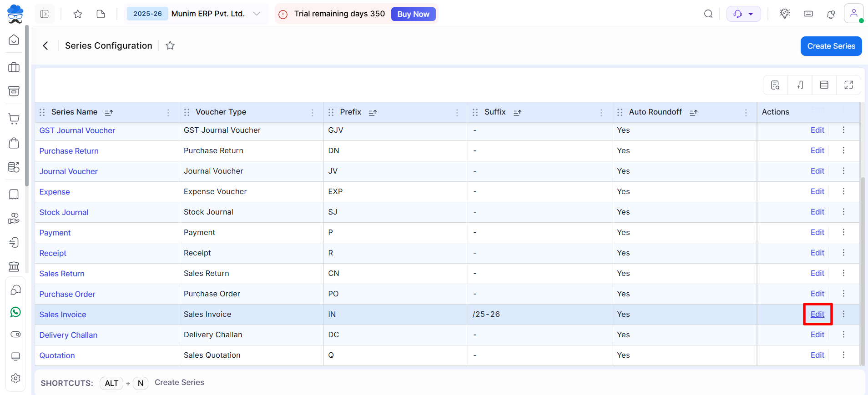
Task: Click the search magnifier in top bar
Action: click(708, 14)
